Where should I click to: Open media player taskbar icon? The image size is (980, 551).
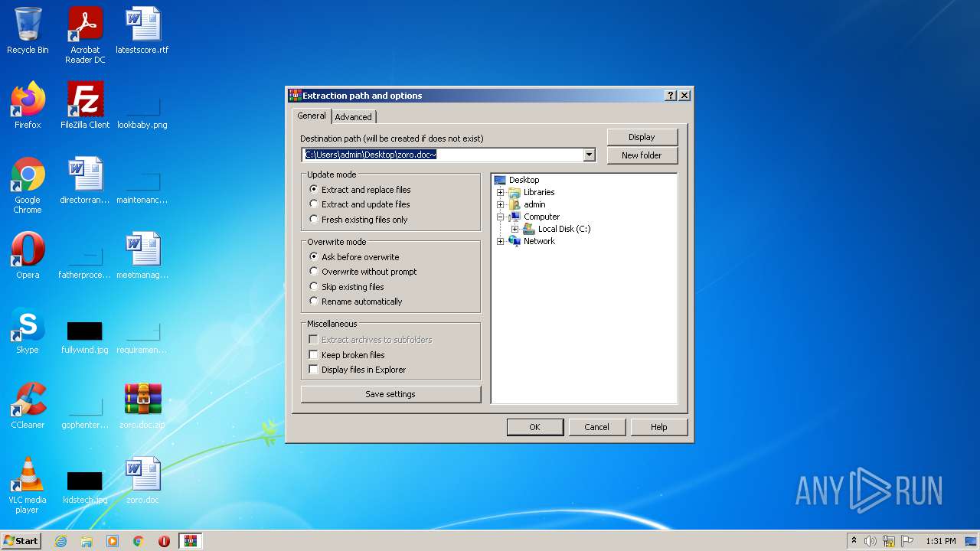point(113,541)
